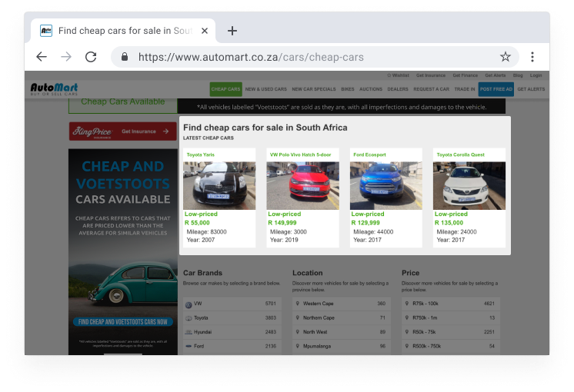Click the Mpumalanga location pin icon
Viewport: 574px width, 392px height.
click(x=298, y=346)
